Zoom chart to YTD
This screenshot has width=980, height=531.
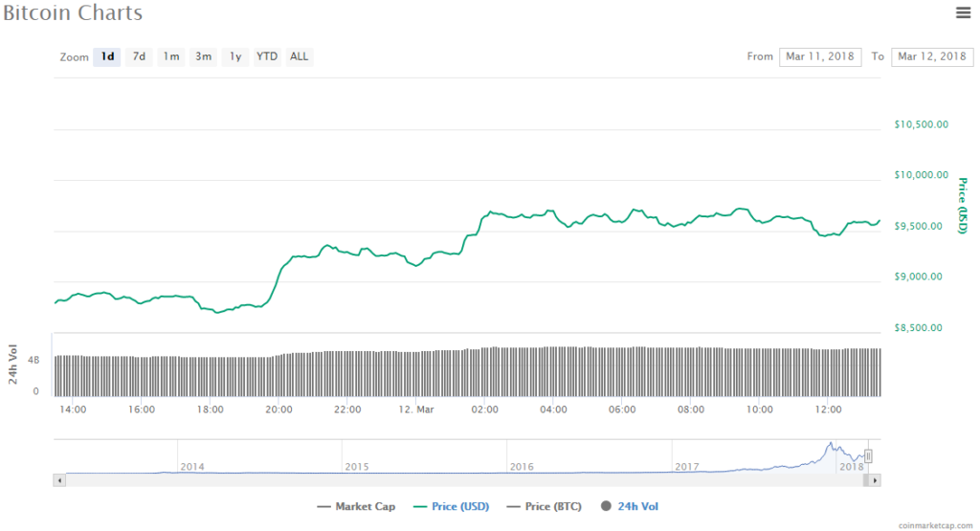coord(267,56)
